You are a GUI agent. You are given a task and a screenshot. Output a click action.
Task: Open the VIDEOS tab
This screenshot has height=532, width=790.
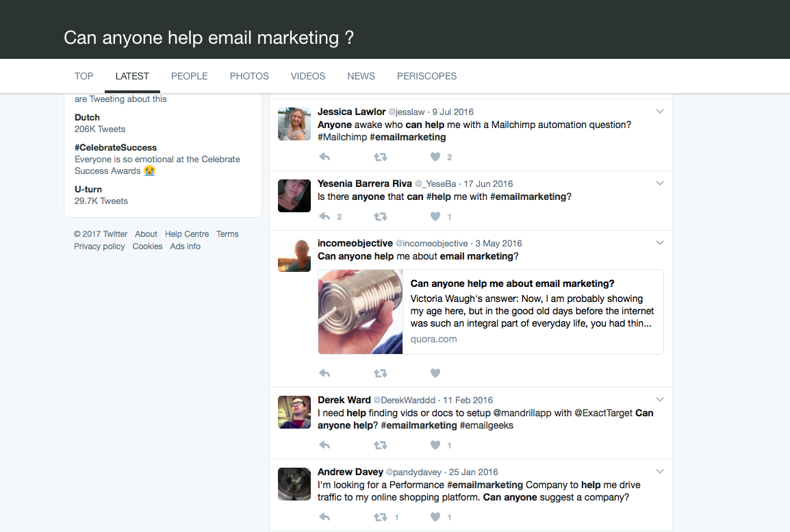click(308, 76)
